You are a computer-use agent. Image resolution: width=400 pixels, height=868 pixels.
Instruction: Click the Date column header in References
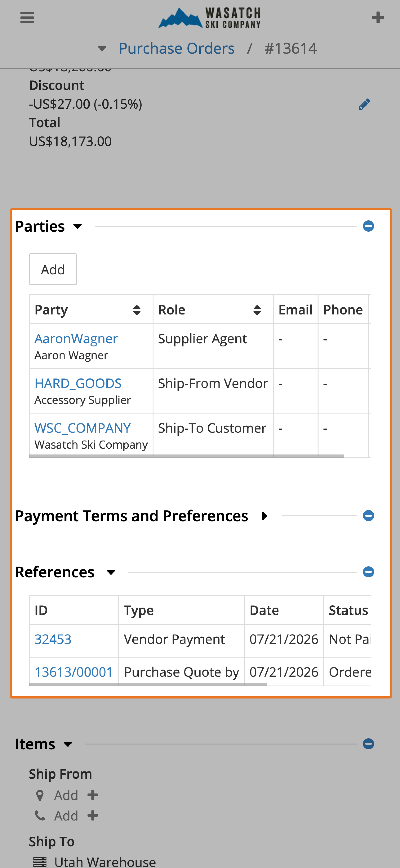coord(284,610)
